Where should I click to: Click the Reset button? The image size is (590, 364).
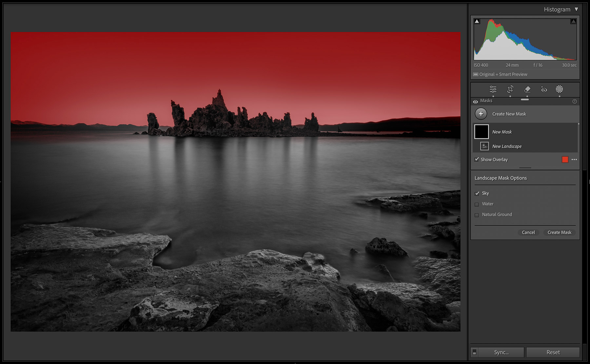(553, 352)
